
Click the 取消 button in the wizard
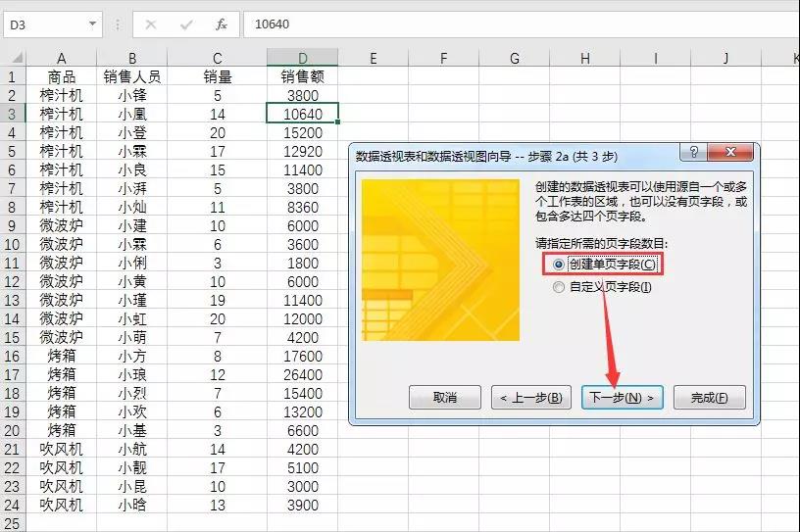click(445, 398)
